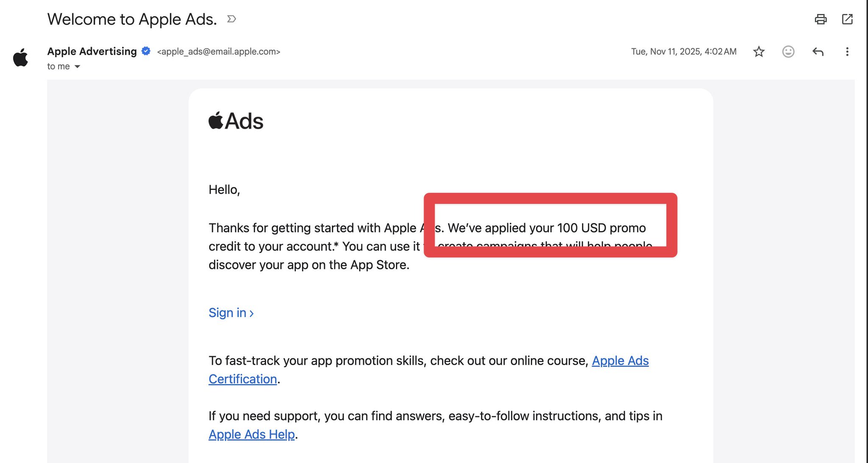Click text "discover your app on the App Store."
Image resolution: width=868 pixels, height=463 pixels.
click(309, 265)
